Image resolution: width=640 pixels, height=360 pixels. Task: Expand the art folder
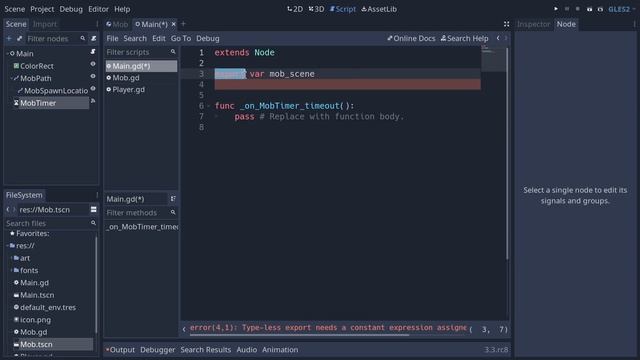point(11,258)
